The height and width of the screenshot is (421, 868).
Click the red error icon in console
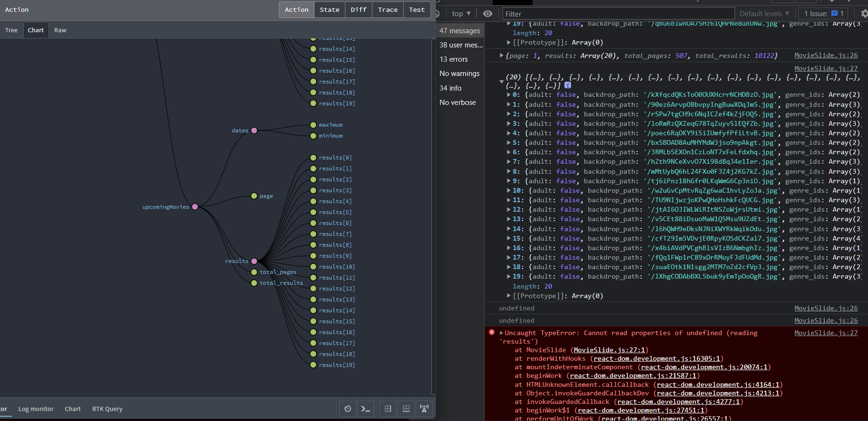(492, 332)
